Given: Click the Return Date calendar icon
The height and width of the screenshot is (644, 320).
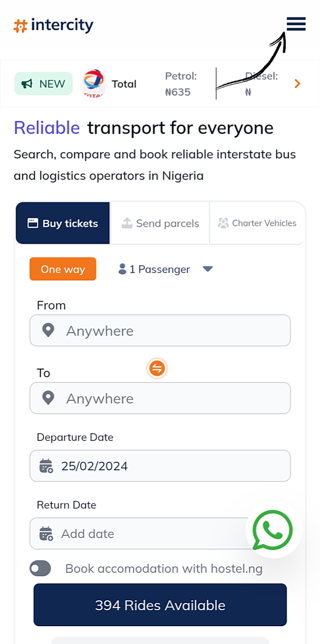Looking at the screenshot, I should point(46,533).
